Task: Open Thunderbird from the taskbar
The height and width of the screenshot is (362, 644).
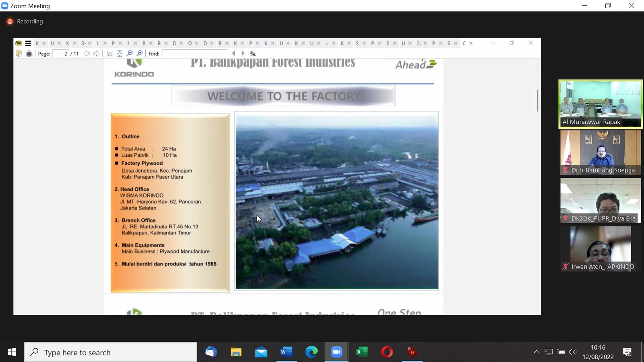Action: [211, 352]
